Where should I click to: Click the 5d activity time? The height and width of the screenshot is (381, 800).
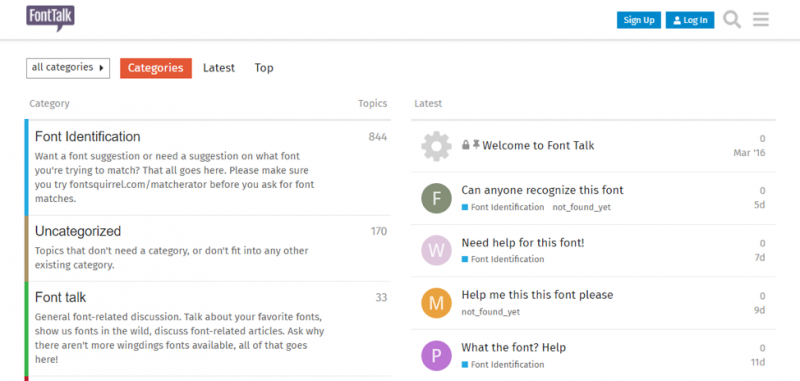click(x=760, y=205)
